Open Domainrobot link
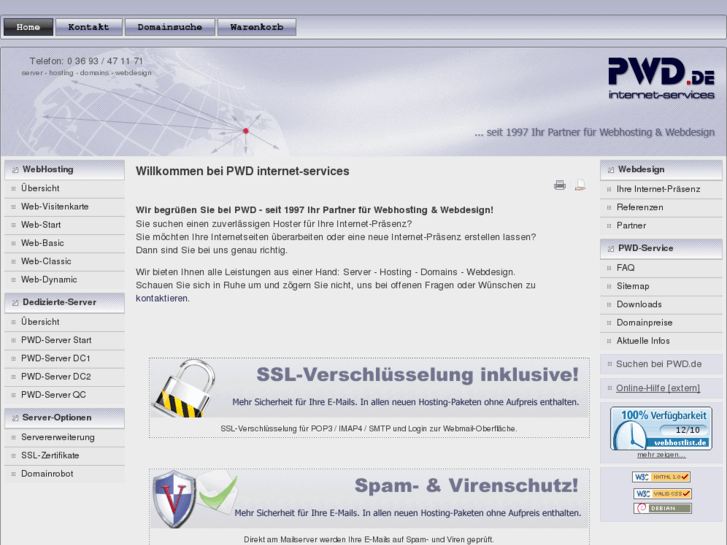The width and height of the screenshot is (727, 545). 64,474
